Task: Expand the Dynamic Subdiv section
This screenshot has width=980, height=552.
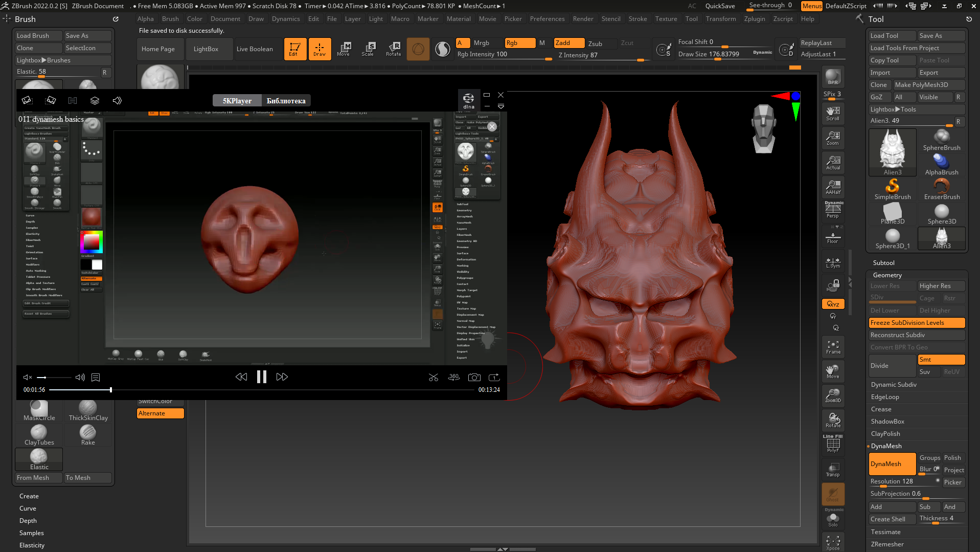Action: 894,385
